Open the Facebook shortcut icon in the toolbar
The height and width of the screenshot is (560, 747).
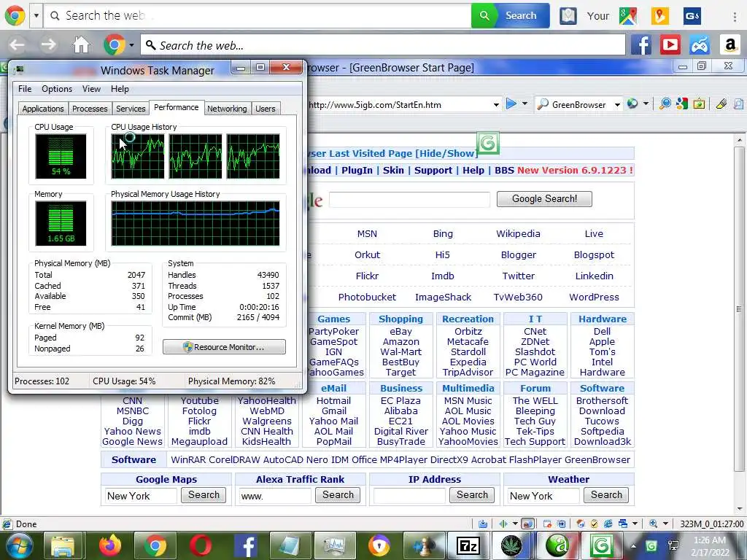pos(641,45)
